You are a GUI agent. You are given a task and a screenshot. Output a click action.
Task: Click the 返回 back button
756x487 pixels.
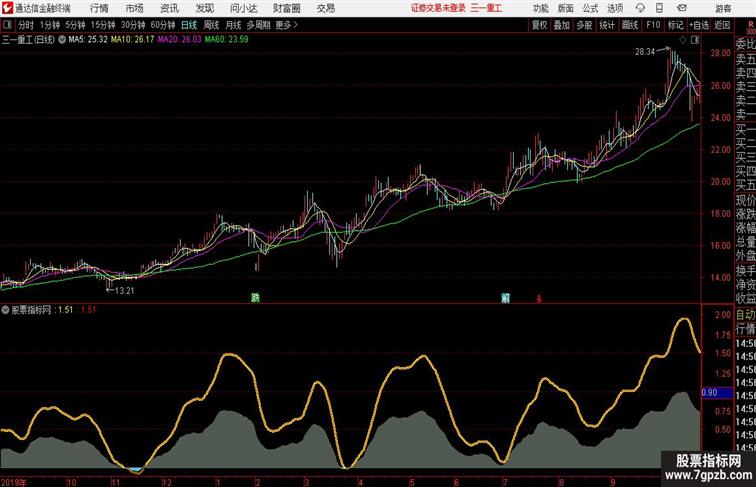pyautogui.click(x=722, y=25)
